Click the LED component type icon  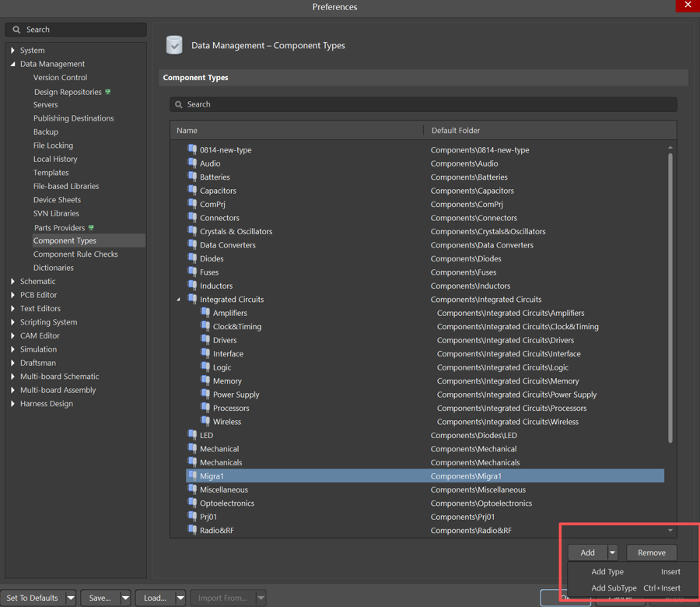[x=192, y=434]
